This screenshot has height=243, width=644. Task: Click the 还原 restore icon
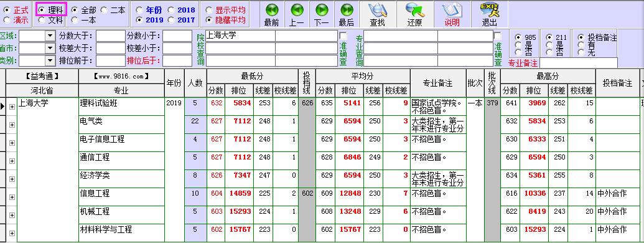tap(414, 10)
